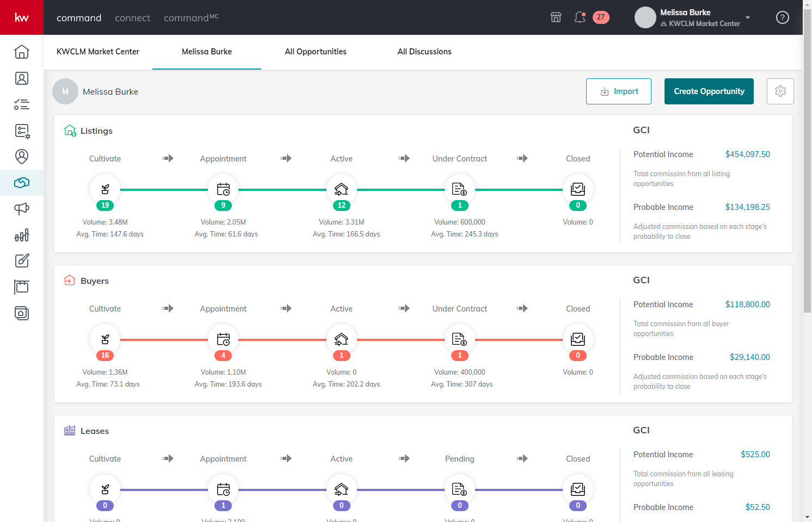Select the Listings Active stage icon
The width and height of the screenshot is (812, 522).
point(341,189)
